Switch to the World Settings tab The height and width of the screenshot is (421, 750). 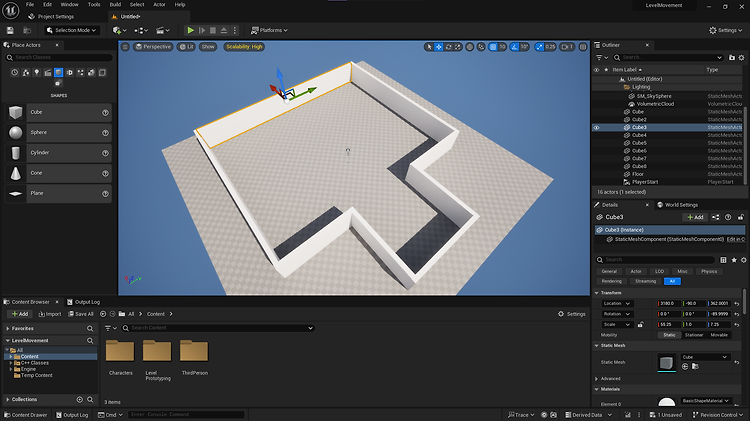(677, 205)
